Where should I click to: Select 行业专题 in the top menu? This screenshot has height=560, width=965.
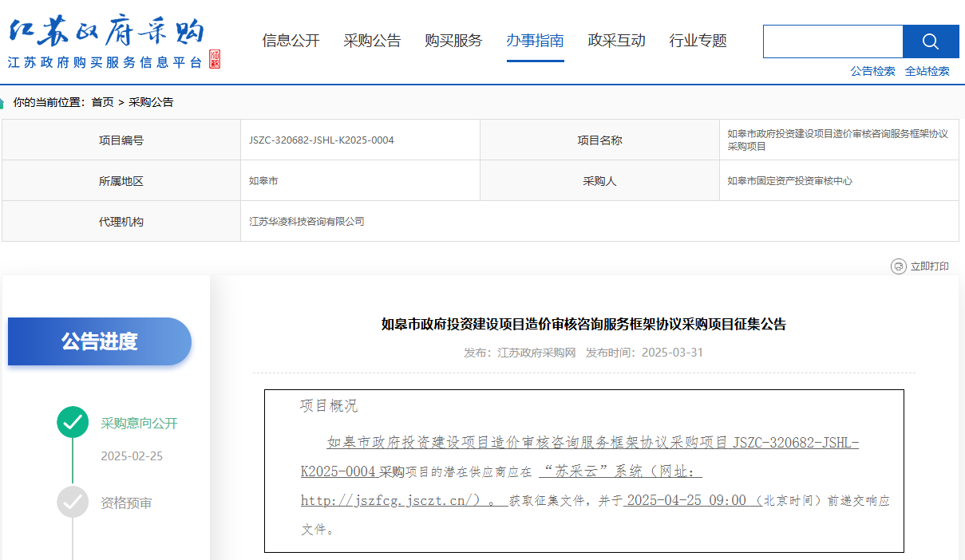[x=698, y=41]
